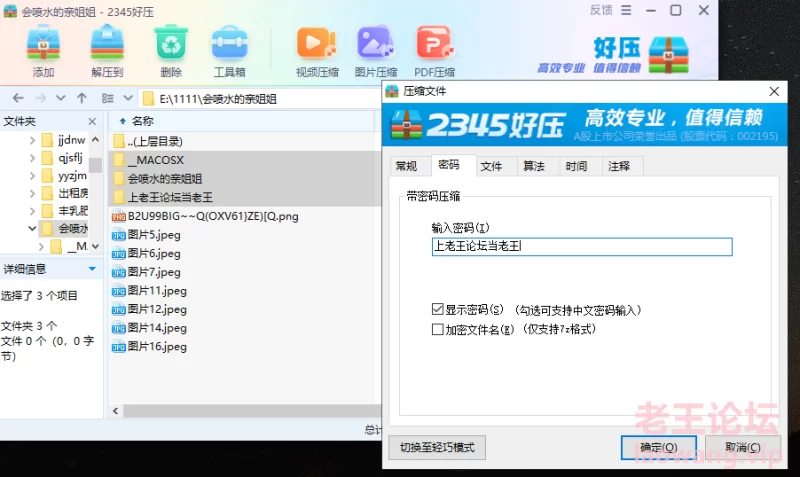
Task: Go up one directory level arrow
Action: pyautogui.click(x=82, y=98)
